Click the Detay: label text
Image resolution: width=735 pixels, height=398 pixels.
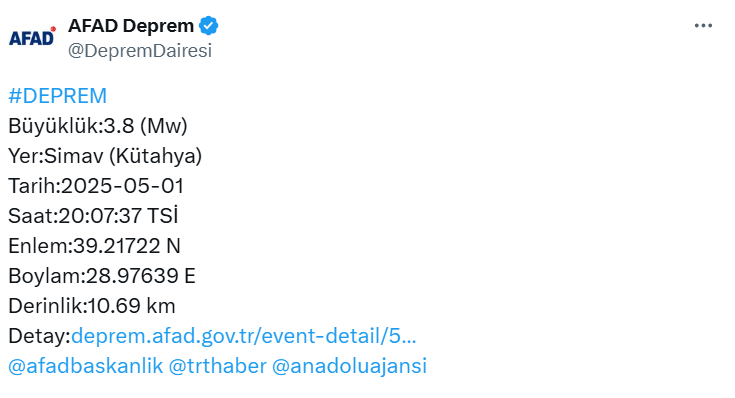pos(39,336)
